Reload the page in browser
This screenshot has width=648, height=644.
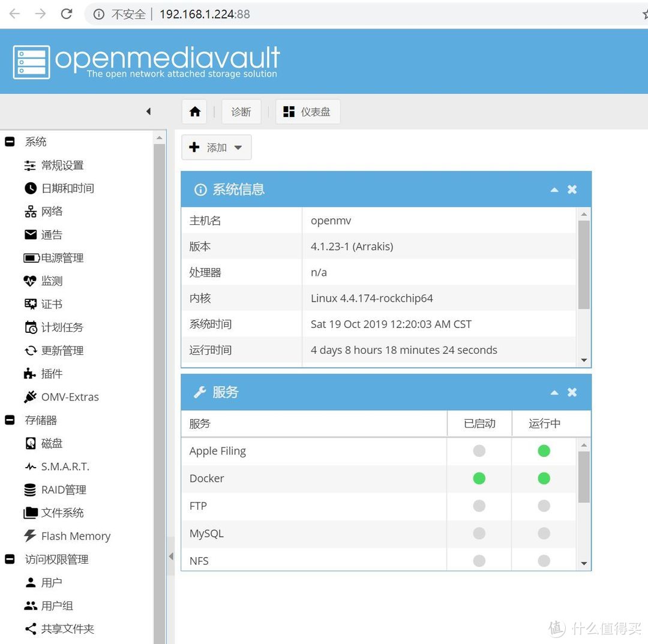tap(67, 14)
